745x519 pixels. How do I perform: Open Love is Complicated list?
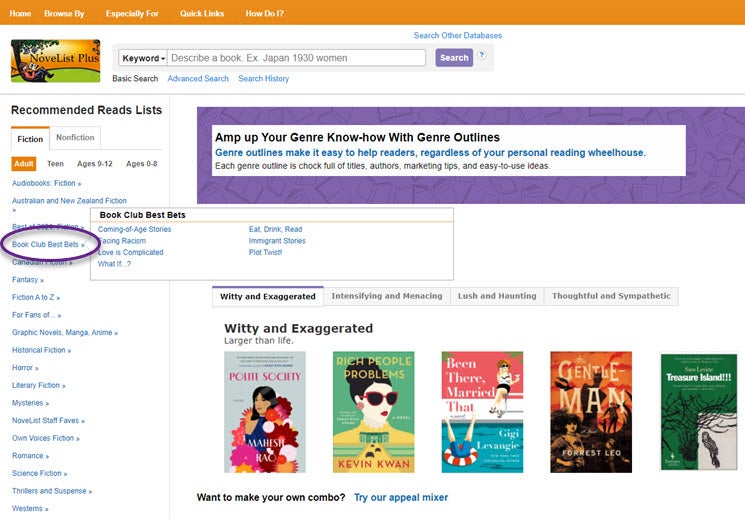pyautogui.click(x=131, y=252)
